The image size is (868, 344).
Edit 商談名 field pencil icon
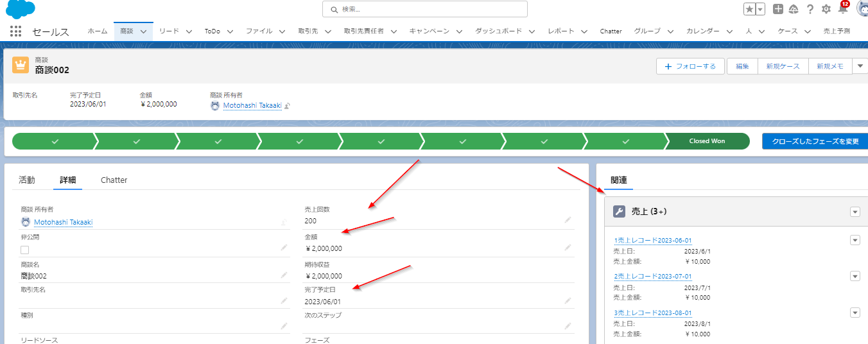click(284, 275)
